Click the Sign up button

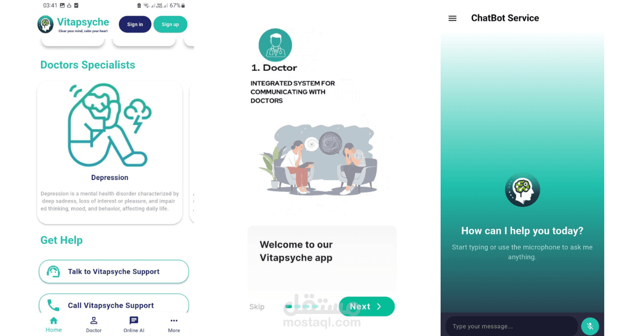170,25
